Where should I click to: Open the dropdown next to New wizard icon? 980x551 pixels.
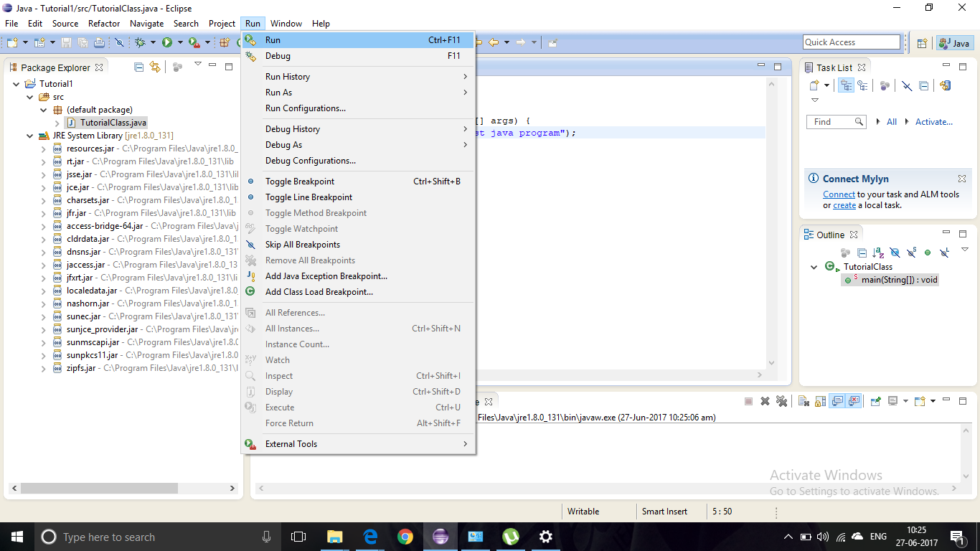pos(25,42)
